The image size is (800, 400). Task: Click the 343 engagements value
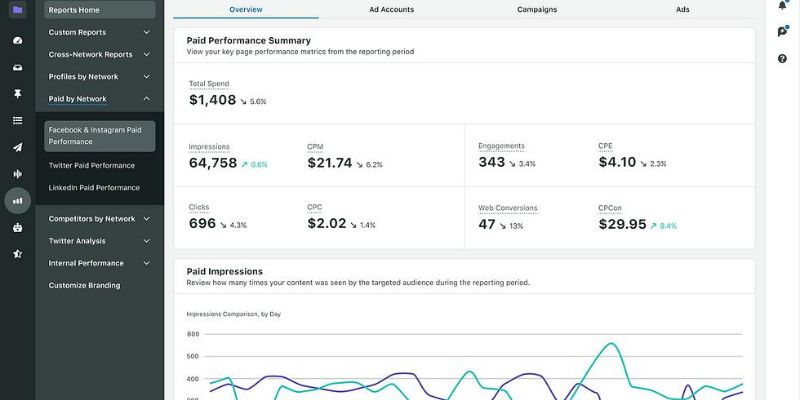tap(492, 162)
